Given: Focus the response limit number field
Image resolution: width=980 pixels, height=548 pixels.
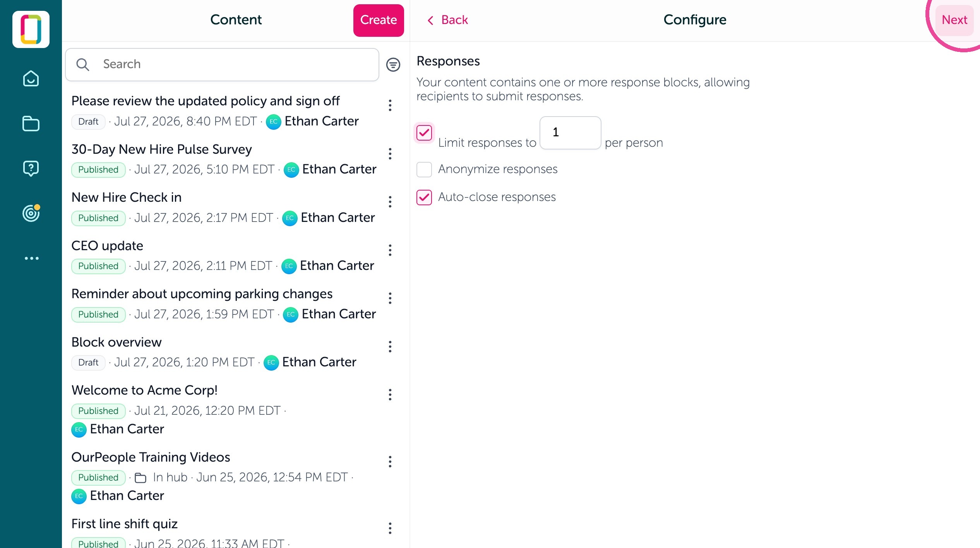Looking at the screenshot, I should pyautogui.click(x=570, y=133).
